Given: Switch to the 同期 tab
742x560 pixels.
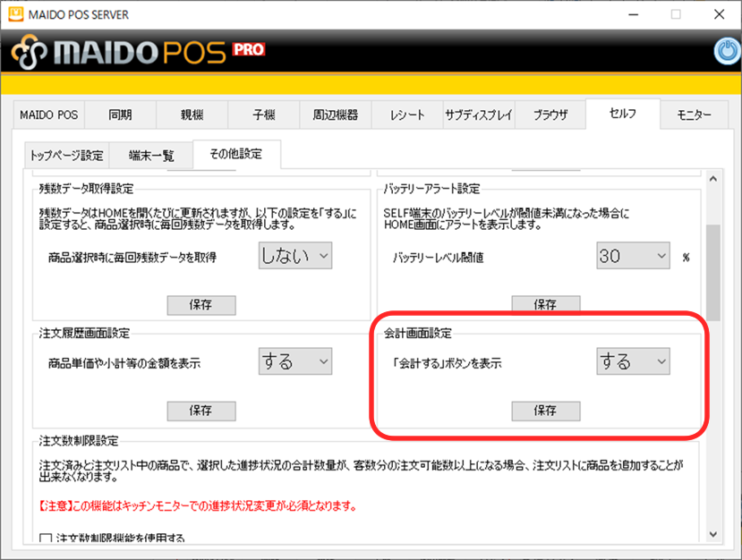Looking at the screenshot, I should point(120,115).
